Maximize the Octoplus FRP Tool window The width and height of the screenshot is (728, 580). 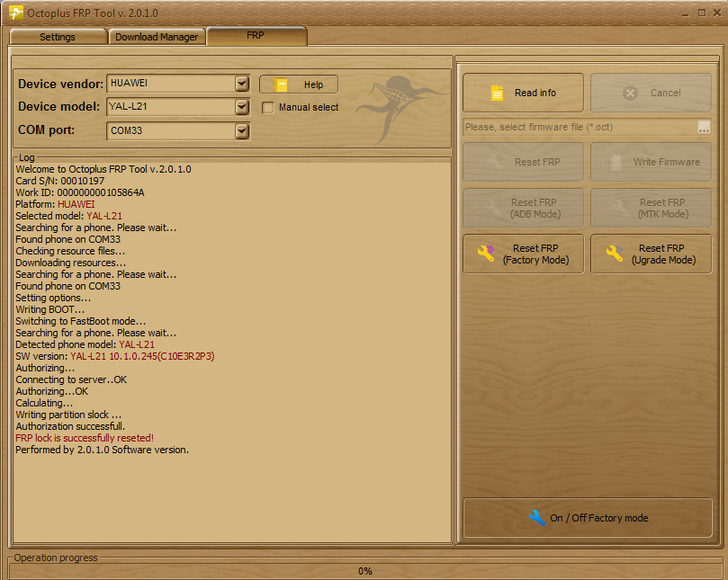(x=702, y=13)
